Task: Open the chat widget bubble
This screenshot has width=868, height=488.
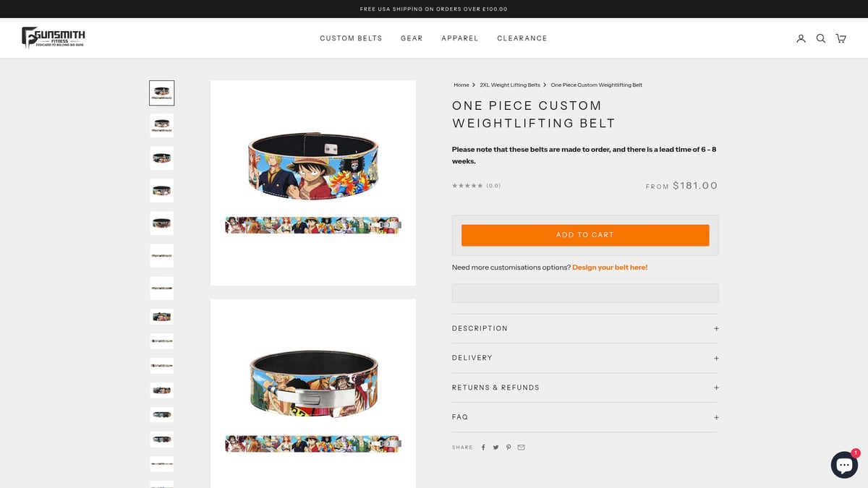Action: 844,465
